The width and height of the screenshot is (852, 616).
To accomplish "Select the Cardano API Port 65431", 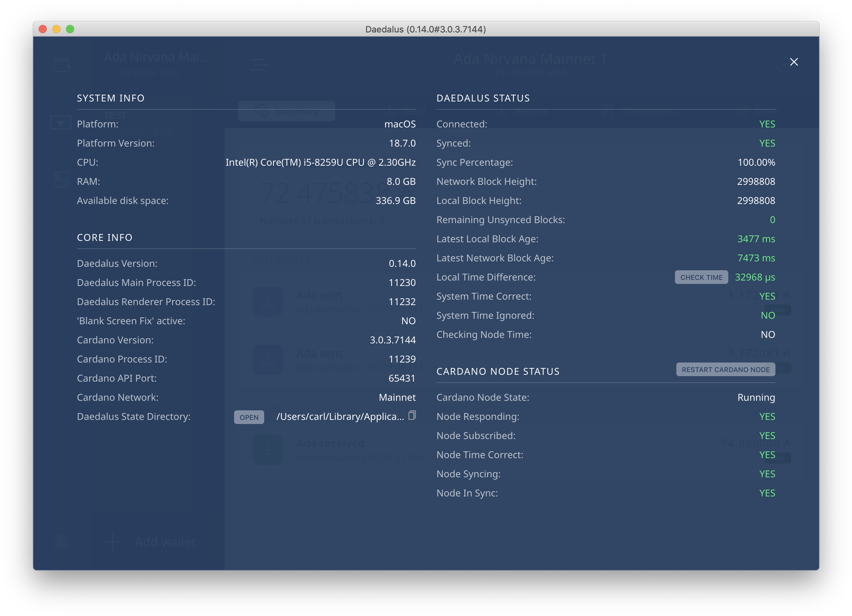I will tap(402, 378).
